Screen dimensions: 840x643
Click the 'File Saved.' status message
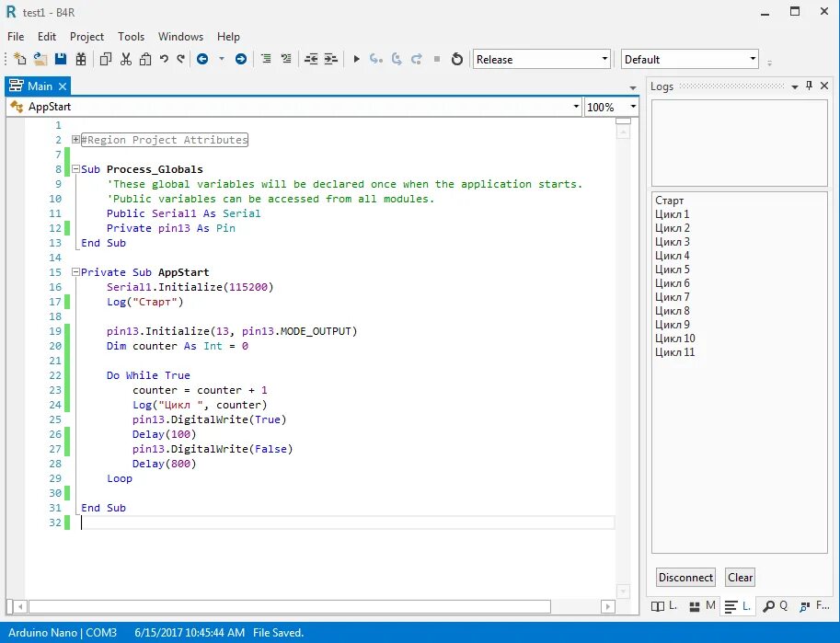click(x=278, y=633)
